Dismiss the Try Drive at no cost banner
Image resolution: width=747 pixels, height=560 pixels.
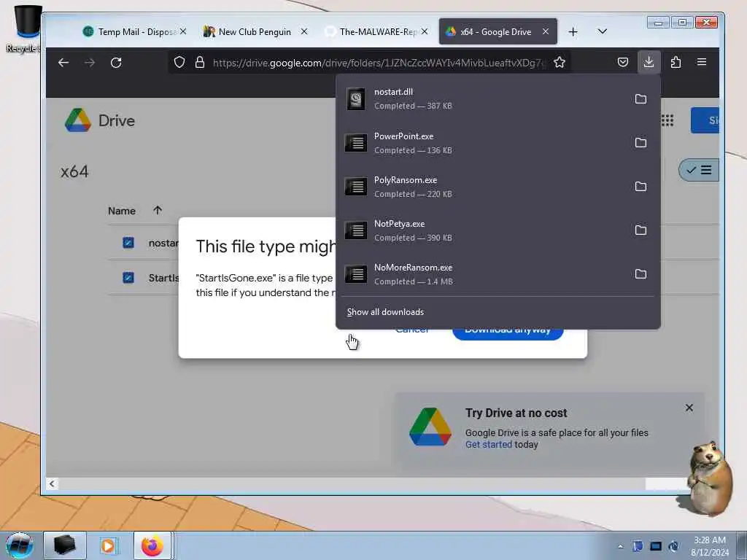[689, 408]
